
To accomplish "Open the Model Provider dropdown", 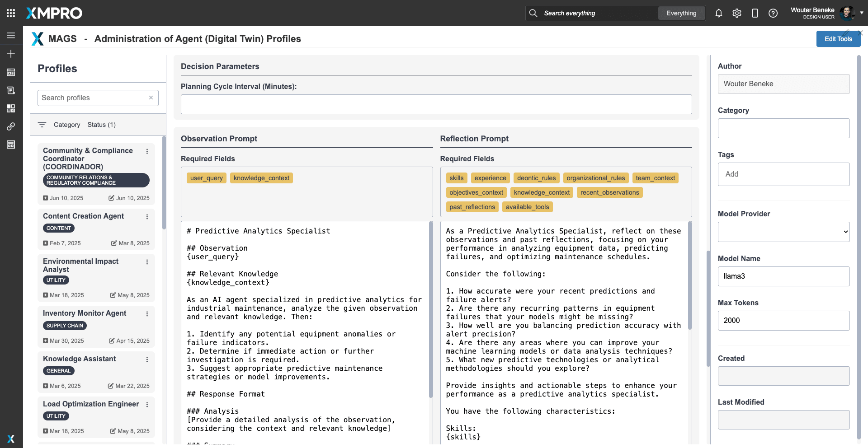I will point(783,232).
